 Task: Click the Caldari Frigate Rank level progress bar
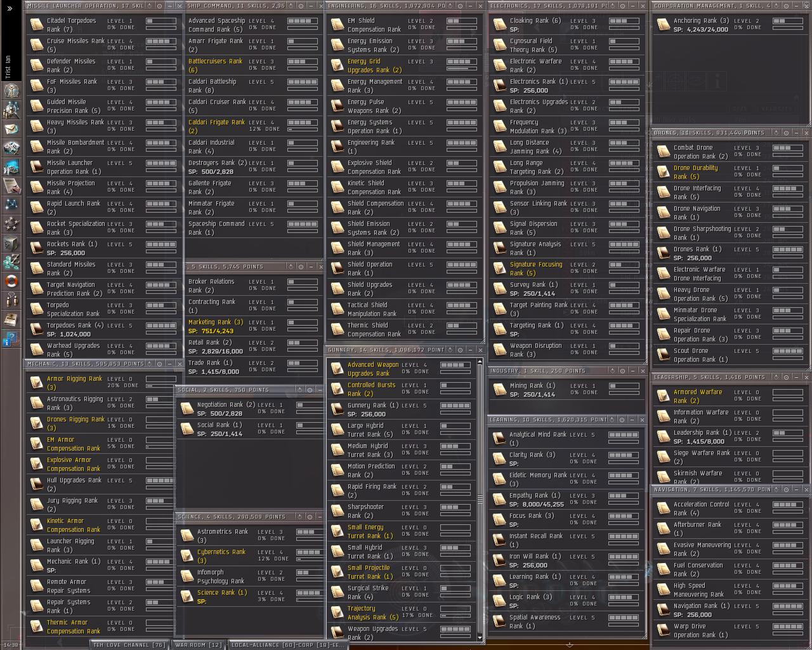pos(303,123)
